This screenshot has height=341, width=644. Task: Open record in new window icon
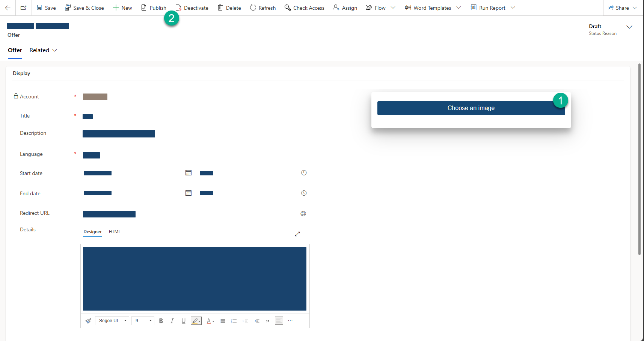click(23, 8)
